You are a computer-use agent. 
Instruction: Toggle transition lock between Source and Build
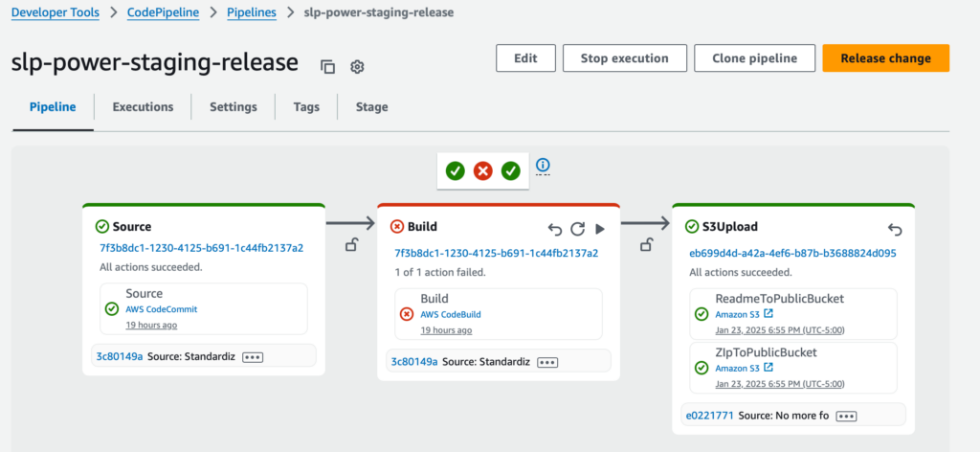(351, 245)
